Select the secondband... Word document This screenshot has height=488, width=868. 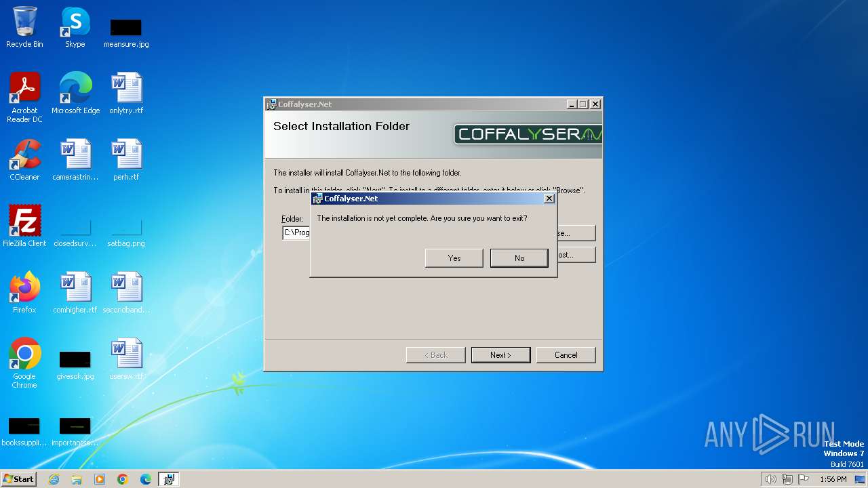coord(126,293)
